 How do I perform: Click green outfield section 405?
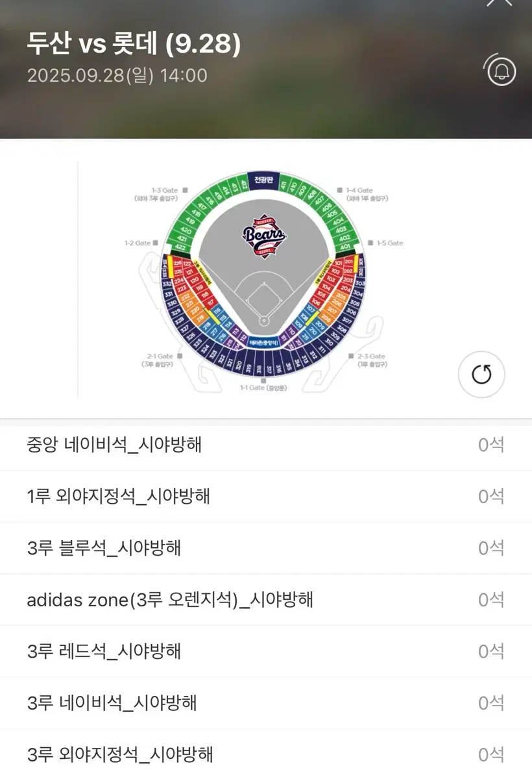[332, 213]
